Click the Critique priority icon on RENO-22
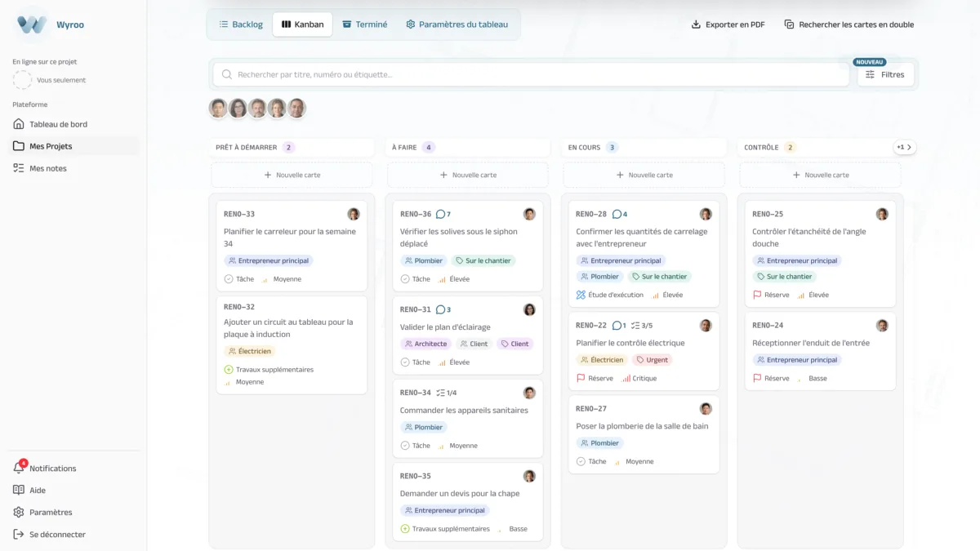This screenshot has width=980, height=551. pyautogui.click(x=626, y=378)
